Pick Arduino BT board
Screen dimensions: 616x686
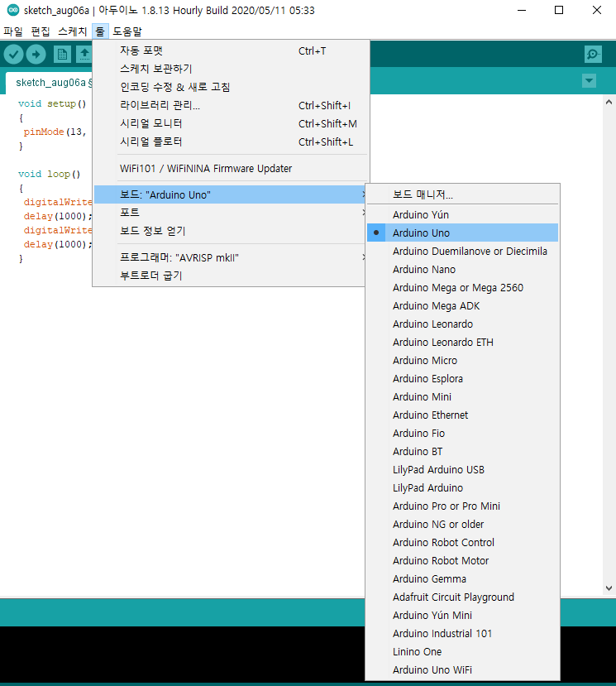[x=462, y=452]
